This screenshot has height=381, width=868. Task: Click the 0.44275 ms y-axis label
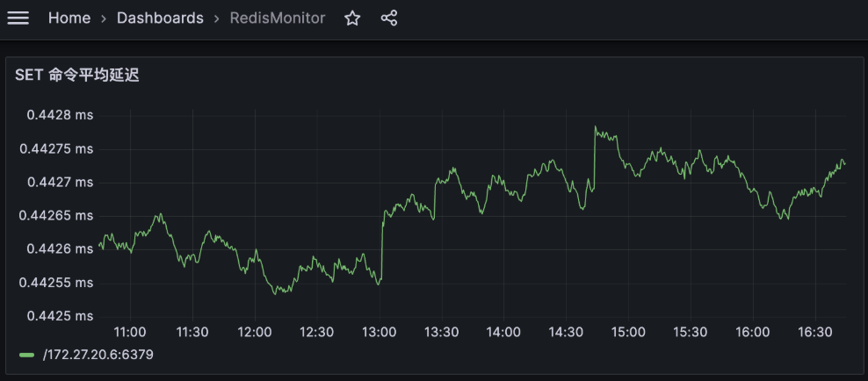pos(56,149)
